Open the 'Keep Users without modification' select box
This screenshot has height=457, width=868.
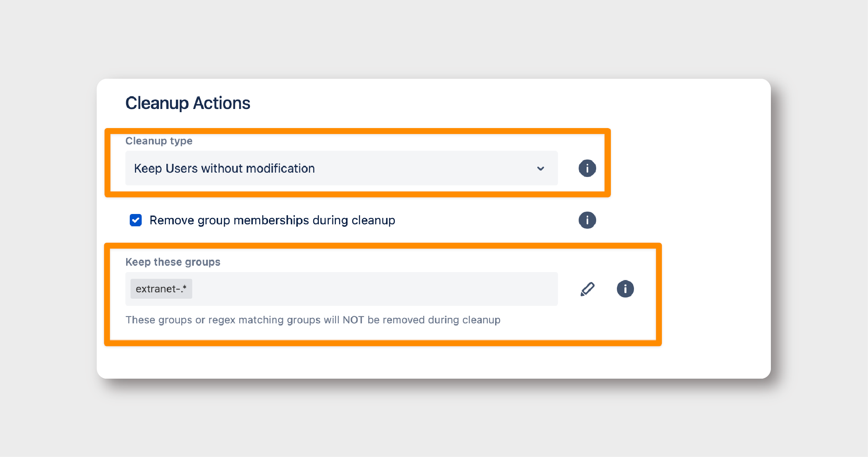[x=341, y=168]
